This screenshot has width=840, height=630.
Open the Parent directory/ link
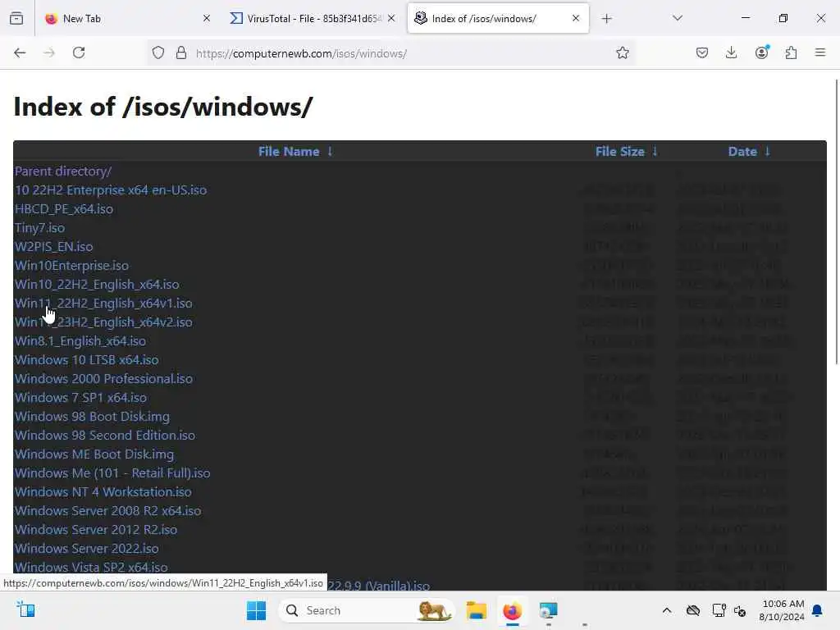tap(62, 171)
